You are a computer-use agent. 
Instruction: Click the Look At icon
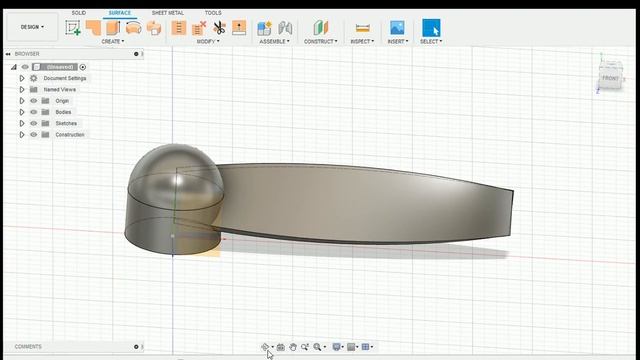[x=280, y=347]
